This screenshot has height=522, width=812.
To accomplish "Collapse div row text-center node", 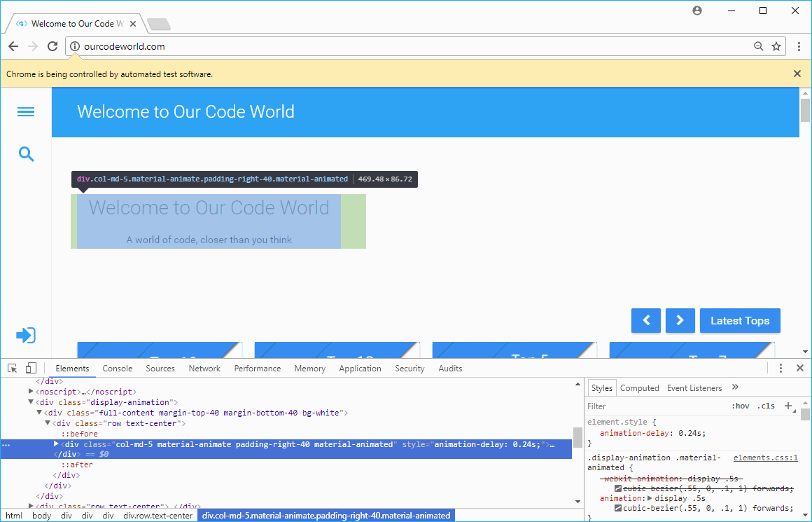I will (48, 423).
